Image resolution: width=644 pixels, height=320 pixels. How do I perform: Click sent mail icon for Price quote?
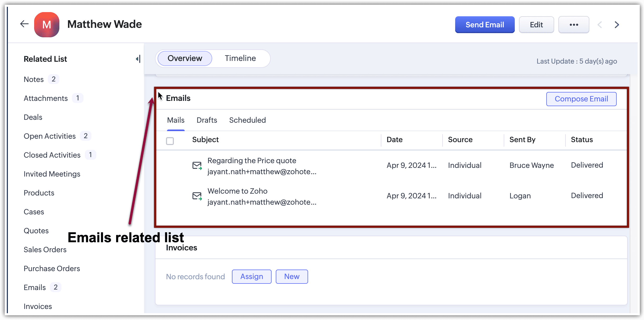coord(197,166)
